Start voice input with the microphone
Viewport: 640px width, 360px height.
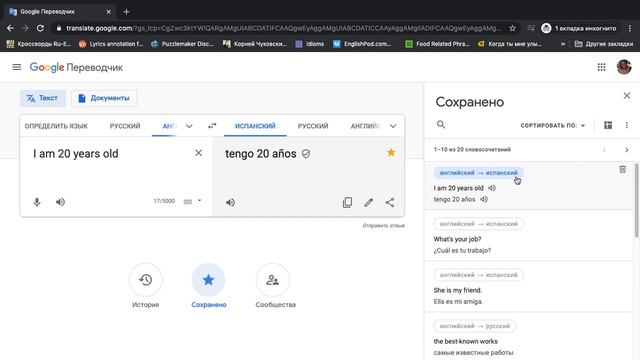(x=37, y=202)
